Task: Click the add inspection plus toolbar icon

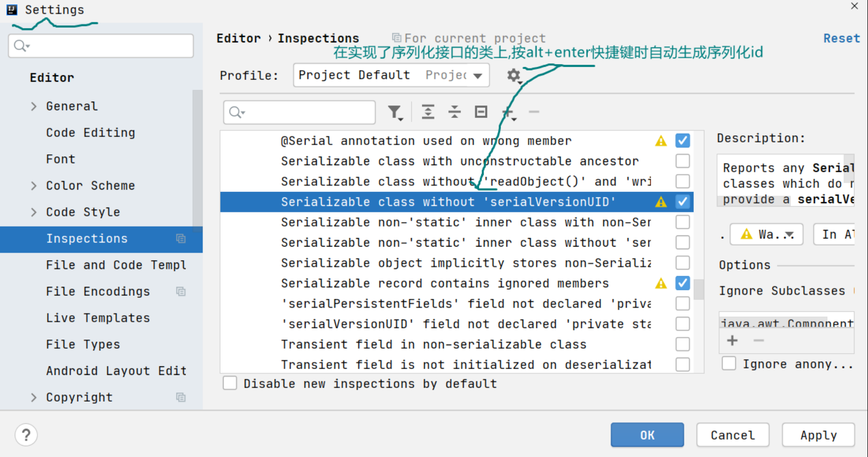Action: 508,112
